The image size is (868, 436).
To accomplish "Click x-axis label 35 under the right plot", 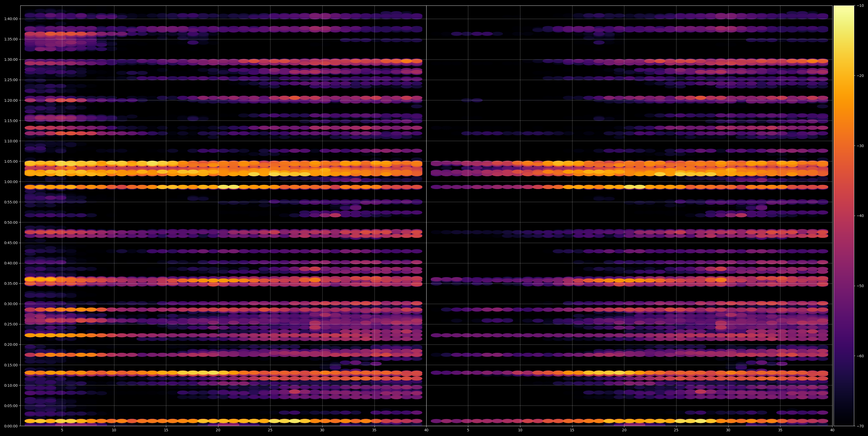I will (x=780, y=430).
